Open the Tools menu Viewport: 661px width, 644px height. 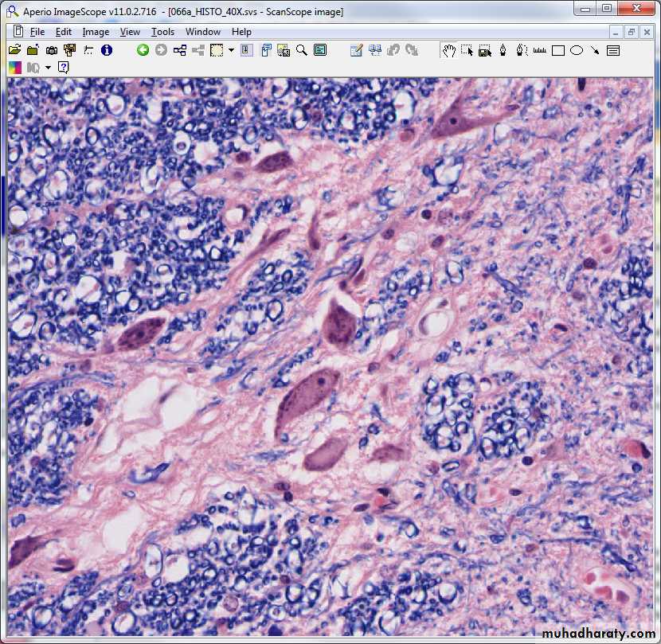(162, 32)
